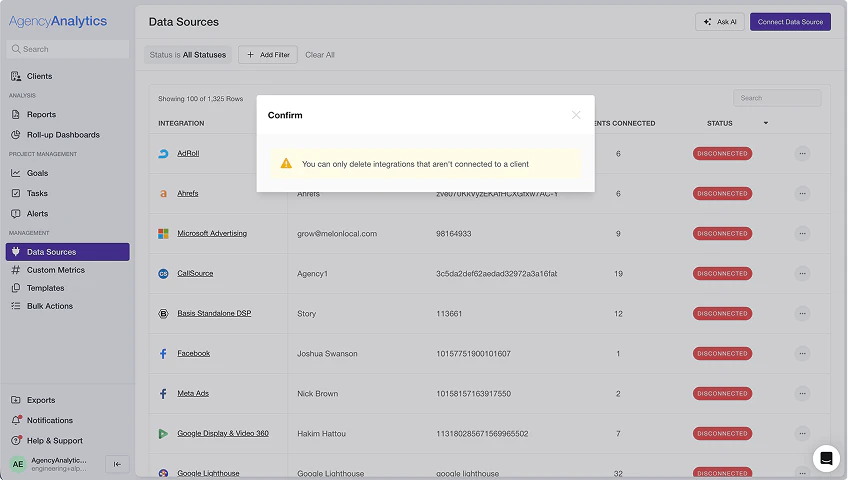The width and height of the screenshot is (848, 480).
Task: Open the Ahrefs row options menu
Action: click(x=803, y=194)
